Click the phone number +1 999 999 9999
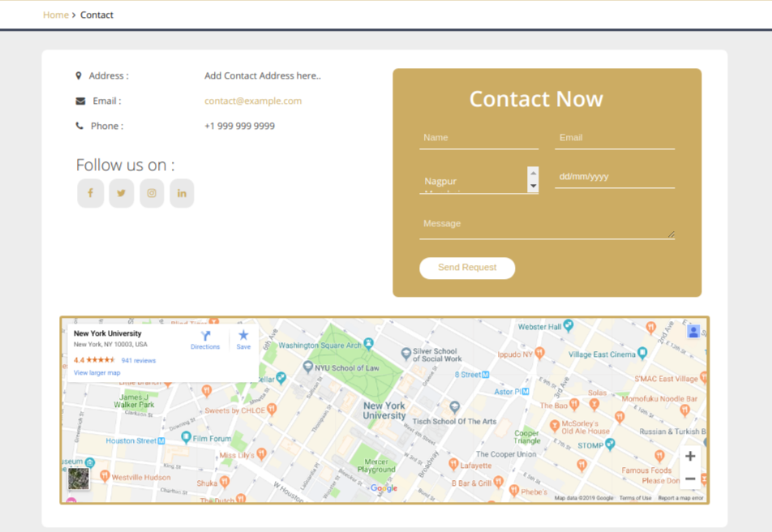 click(240, 126)
